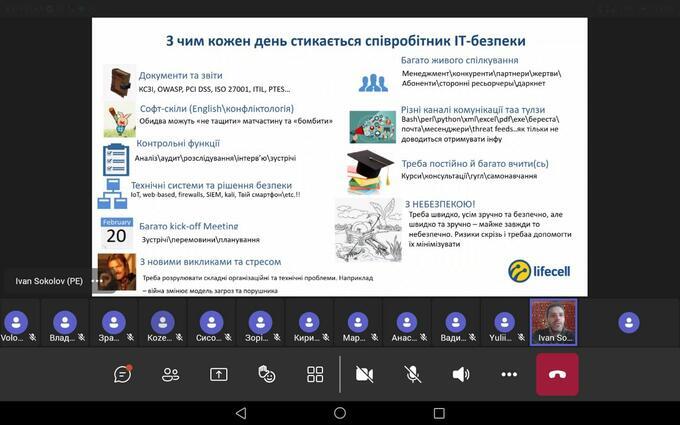Image resolution: width=680 pixels, height=425 pixels.
Task: Open the meeting chat icon
Action: pos(122,374)
